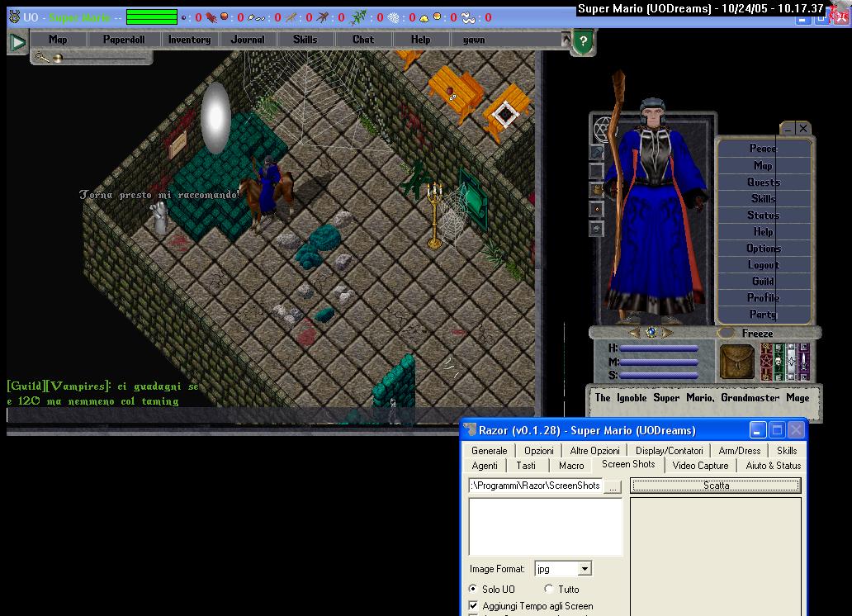Open the Paperdoll from the top menu bar
The image size is (852, 616).
click(x=124, y=40)
